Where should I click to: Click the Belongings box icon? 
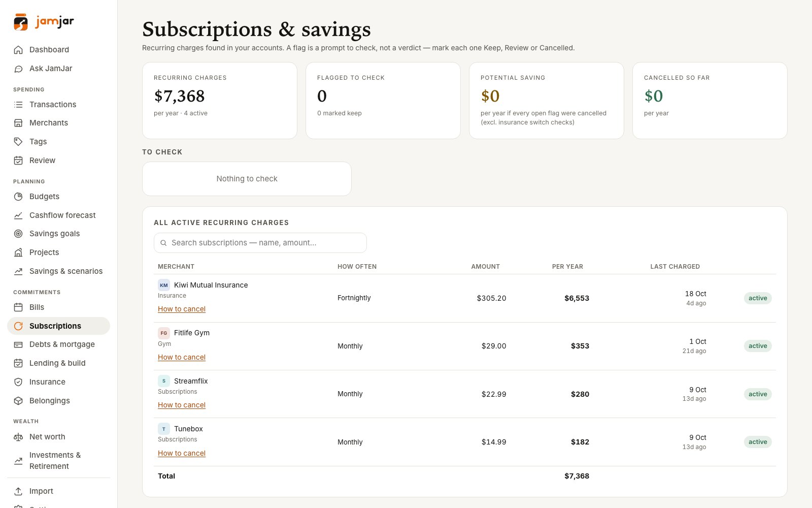tap(18, 401)
